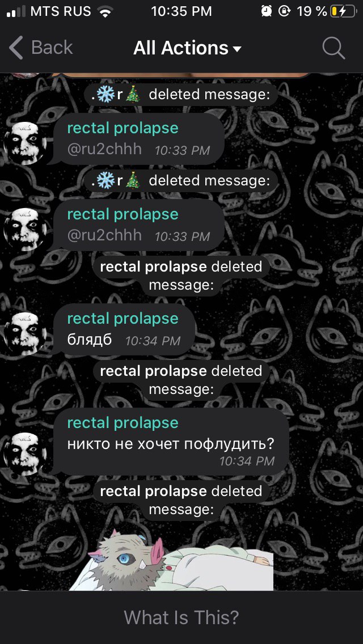The width and height of the screenshot is (363, 644).
Task: Tap avatar next to блядб message
Action: pyautogui.click(x=26, y=333)
